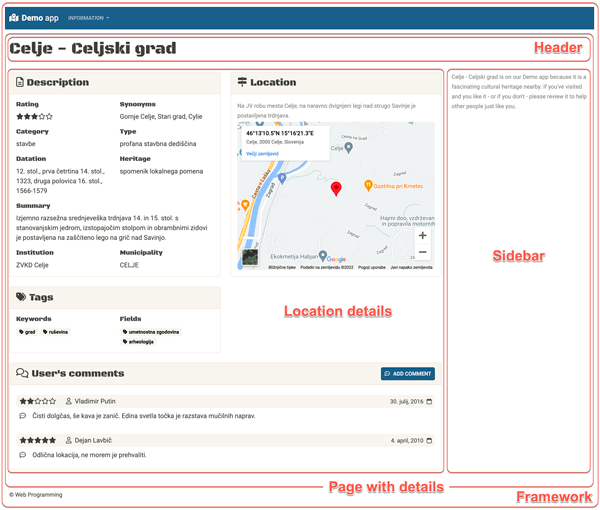Click the user icon beside Dejan Lavbič
The height and width of the screenshot is (510, 600).
[x=68, y=440]
